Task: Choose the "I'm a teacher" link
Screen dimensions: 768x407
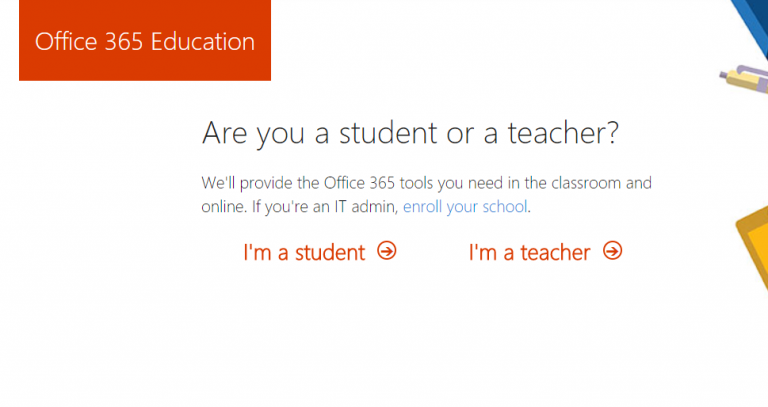Action: pos(529,252)
